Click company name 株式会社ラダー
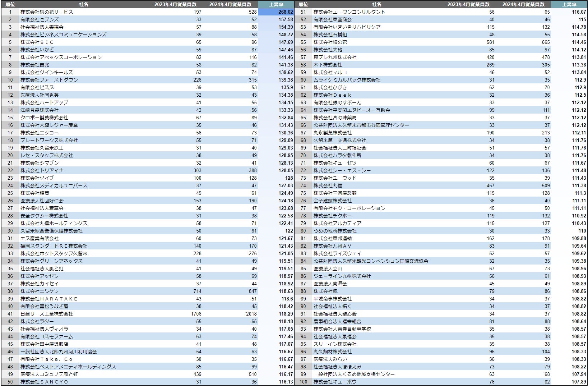The width and height of the screenshot is (588, 386). [x=37, y=321]
